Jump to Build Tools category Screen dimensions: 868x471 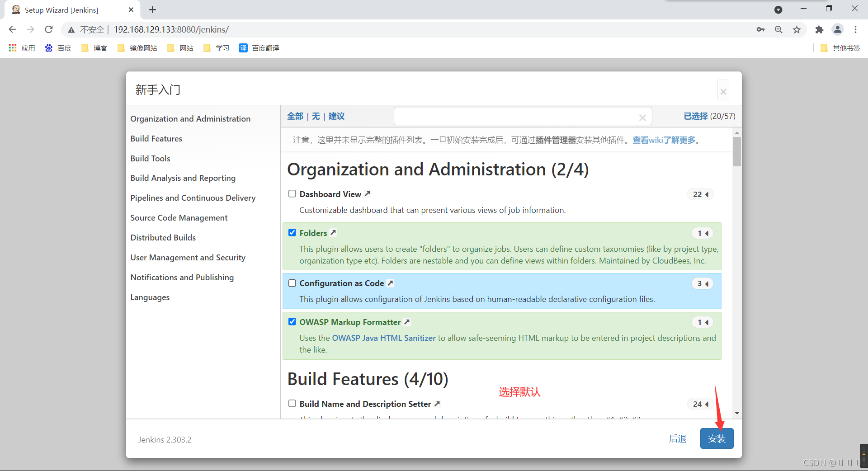pyautogui.click(x=150, y=158)
